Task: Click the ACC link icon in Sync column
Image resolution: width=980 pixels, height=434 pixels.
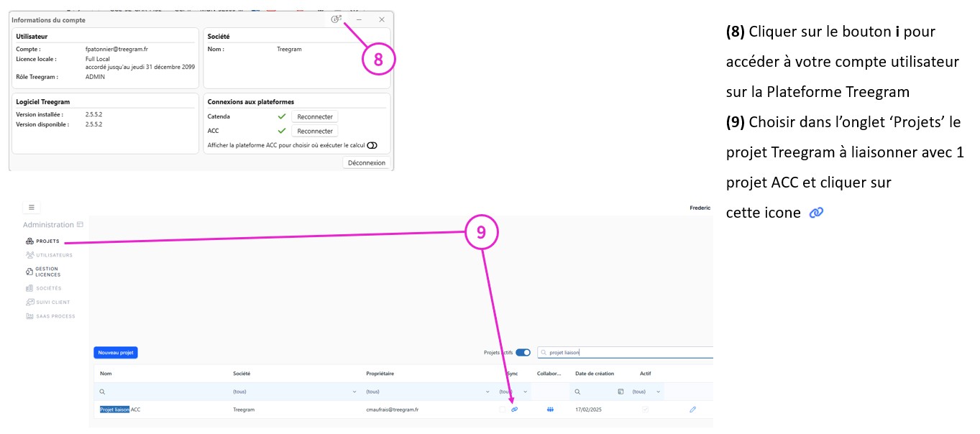Action: (x=514, y=409)
